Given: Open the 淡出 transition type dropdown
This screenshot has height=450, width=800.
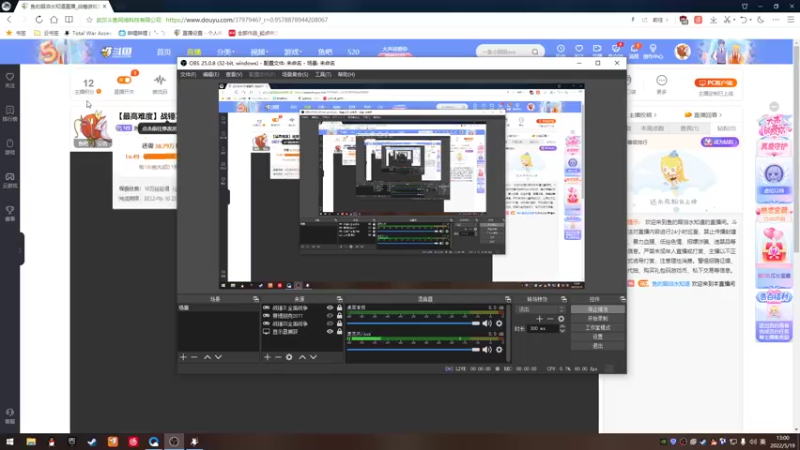Looking at the screenshot, I should click(x=541, y=309).
